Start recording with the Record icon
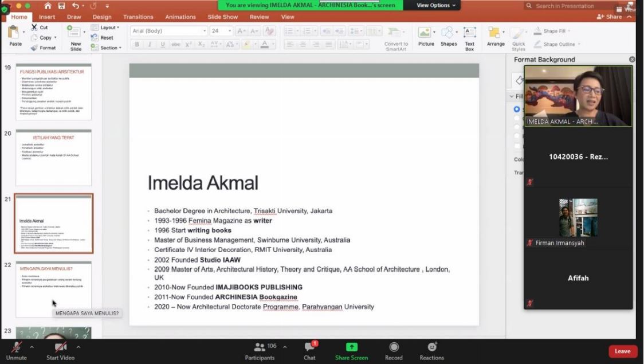644x364 pixels. pos(394,347)
